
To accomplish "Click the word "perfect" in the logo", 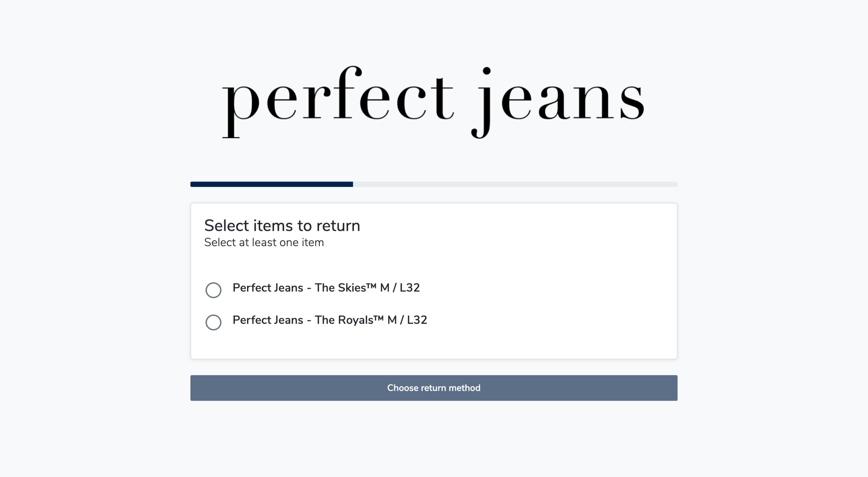I will coord(337,101).
